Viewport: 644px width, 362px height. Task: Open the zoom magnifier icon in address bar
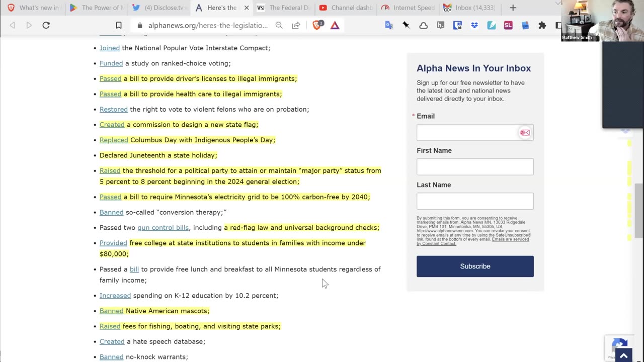tap(279, 25)
